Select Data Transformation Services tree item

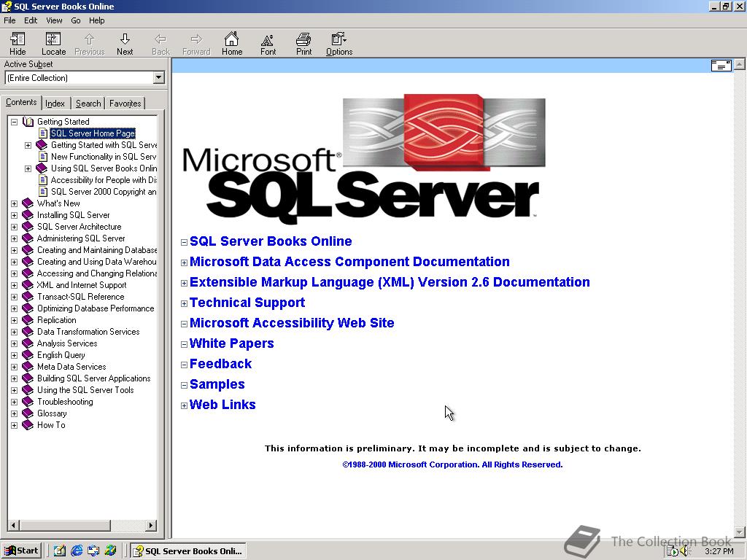point(88,332)
